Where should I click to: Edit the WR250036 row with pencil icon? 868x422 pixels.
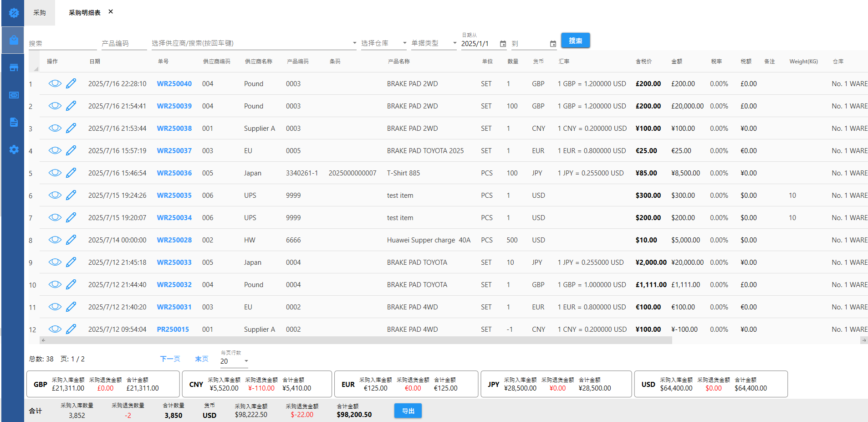pyautogui.click(x=71, y=173)
